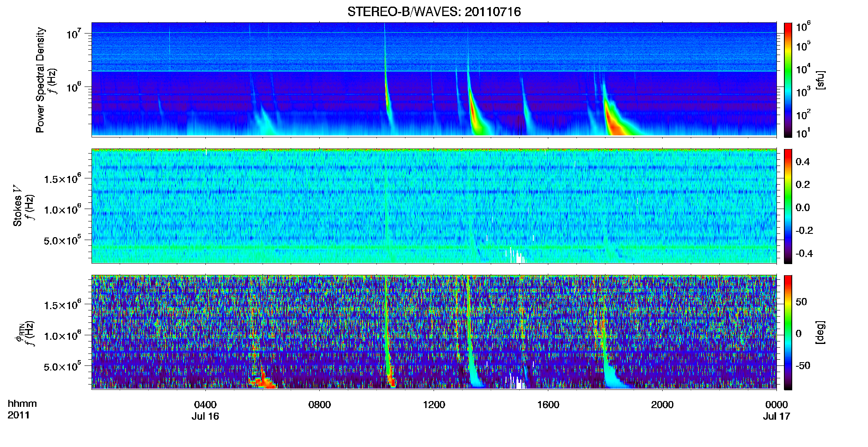
Task: Click the "Jul 17" date label
Action: (776, 416)
